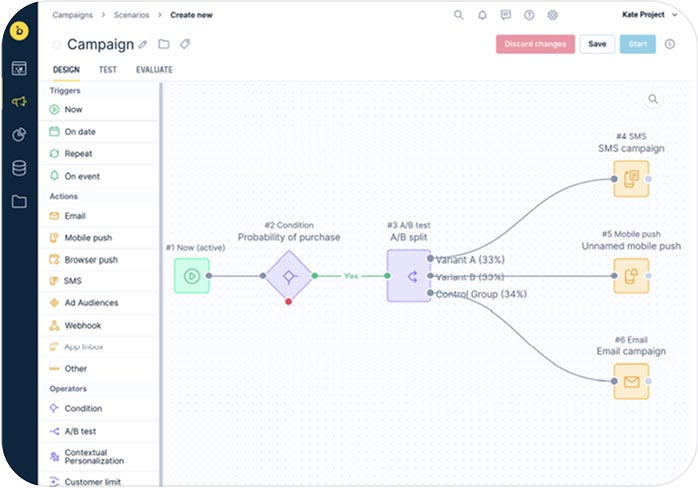Click the pencil icon beside Campaign title
Screen dimensions: 698x488
(x=143, y=45)
